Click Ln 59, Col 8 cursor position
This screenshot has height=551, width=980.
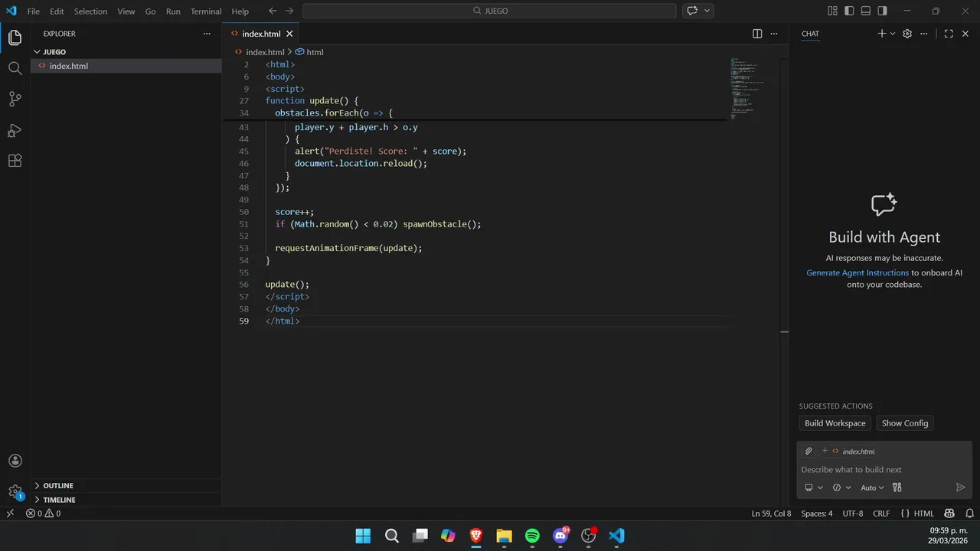tap(771, 514)
